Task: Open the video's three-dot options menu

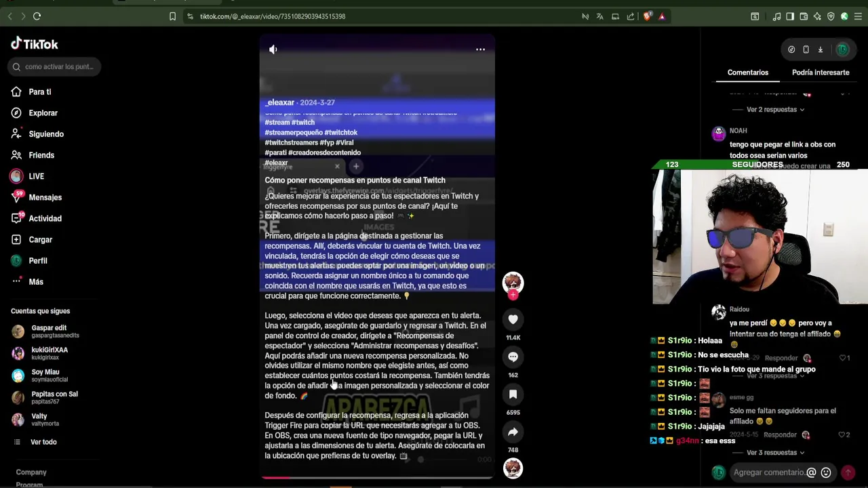Action: tap(480, 49)
